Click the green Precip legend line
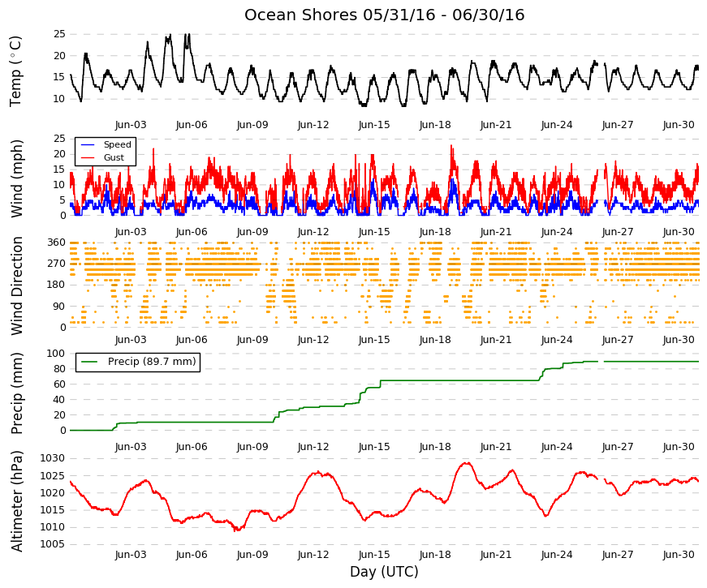The width and height of the screenshot is (707, 588). [x=88, y=362]
